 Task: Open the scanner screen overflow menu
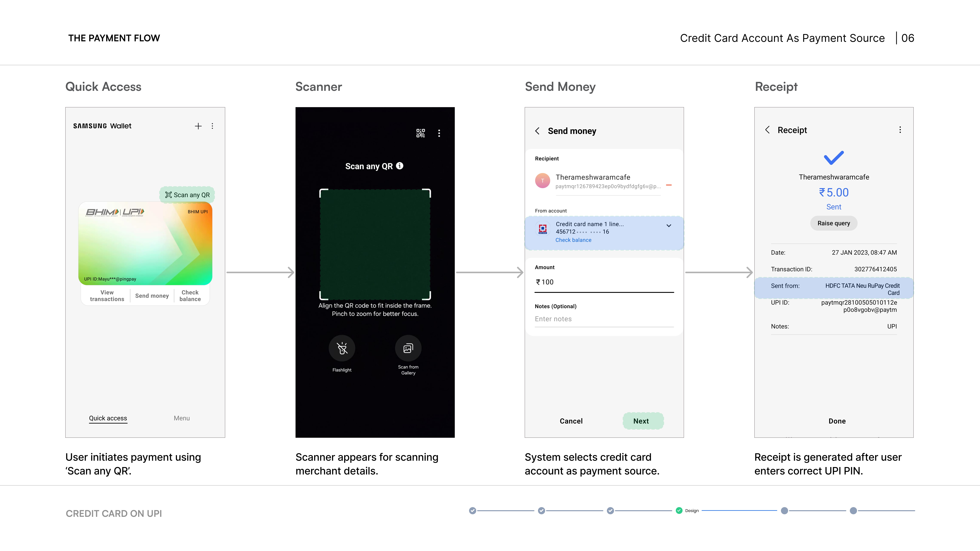point(439,133)
